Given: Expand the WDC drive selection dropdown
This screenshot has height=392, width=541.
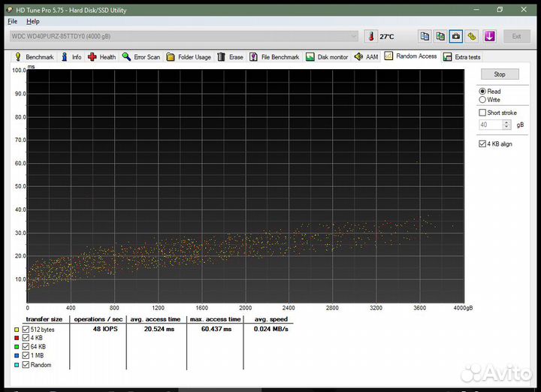Looking at the screenshot, I should (354, 36).
